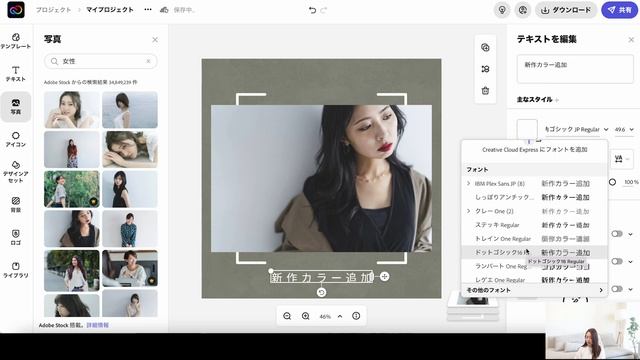Select the Photos (写真) sidebar tab

16,107
